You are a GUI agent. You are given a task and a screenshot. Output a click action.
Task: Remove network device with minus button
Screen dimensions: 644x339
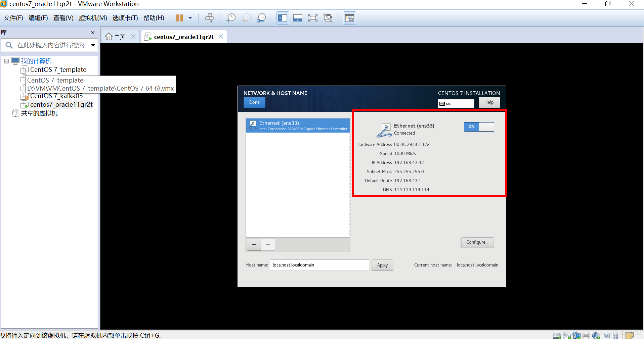tap(268, 245)
